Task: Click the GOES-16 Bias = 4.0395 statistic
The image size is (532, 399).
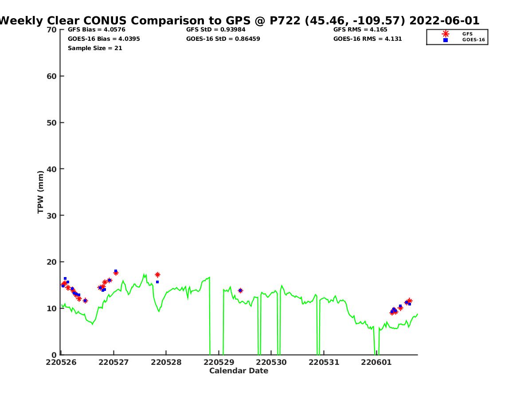Action: click(104, 39)
